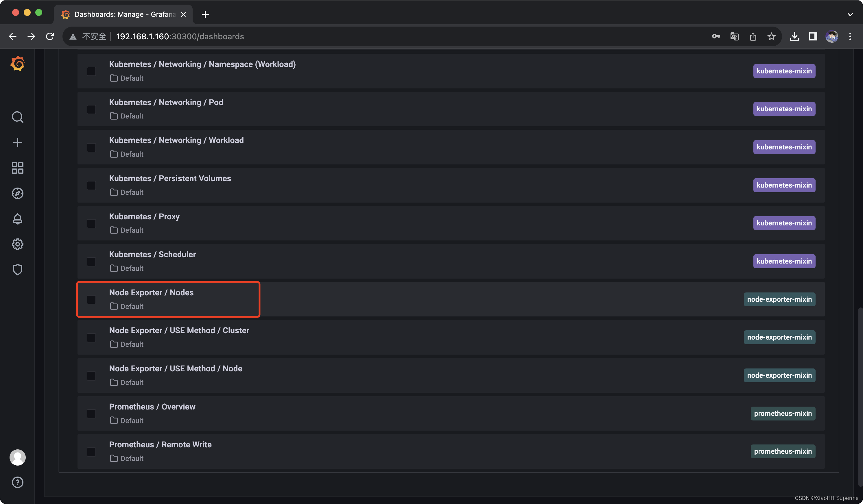Click the translate page icon
Image resolution: width=863 pixels, height=504 pixels.
tap(734, 36)
